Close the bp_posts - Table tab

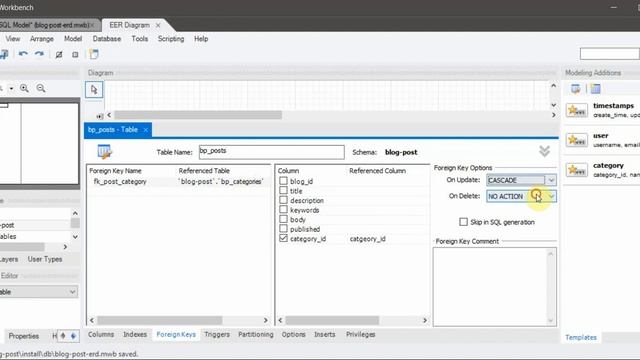coord(146,130)
